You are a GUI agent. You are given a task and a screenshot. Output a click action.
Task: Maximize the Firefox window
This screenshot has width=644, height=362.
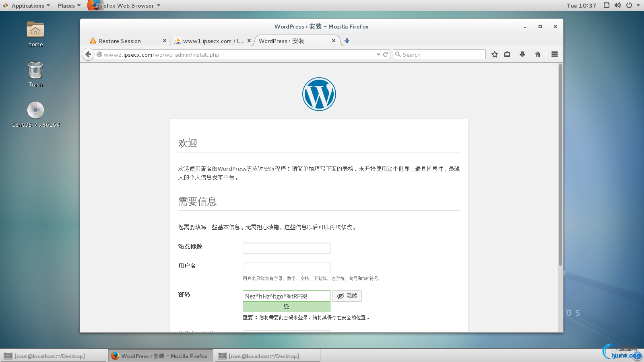point(540,27)
